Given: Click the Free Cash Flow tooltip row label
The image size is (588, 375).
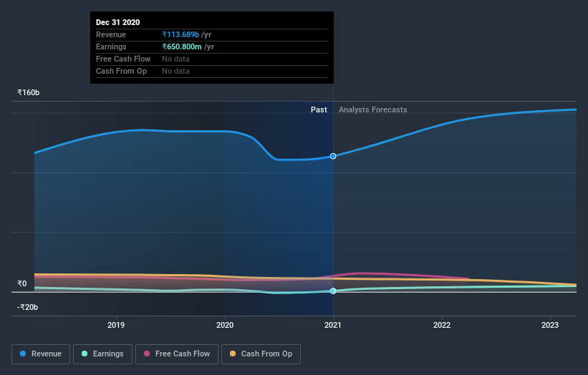Looking at the screenshot, I should 123,59.
